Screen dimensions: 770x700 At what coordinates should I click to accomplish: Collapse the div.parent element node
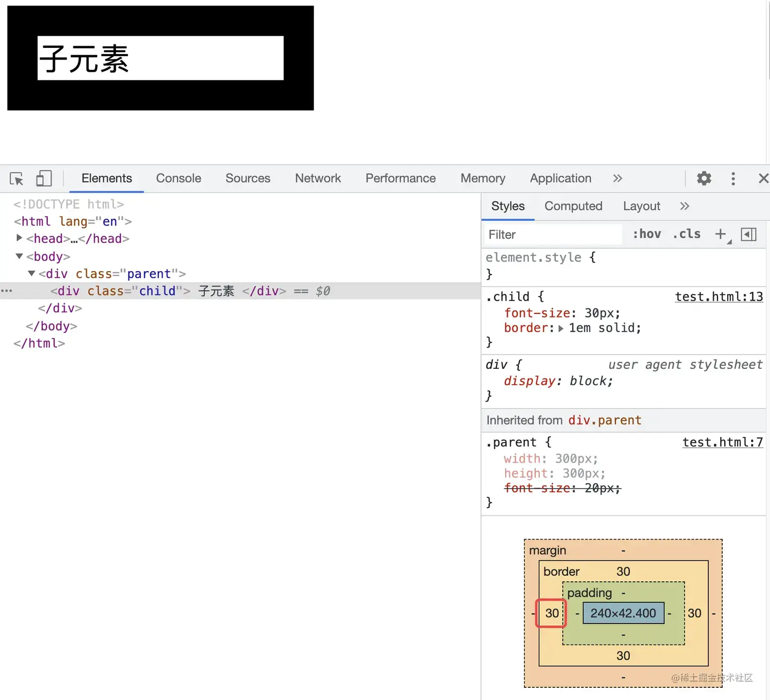32,274
